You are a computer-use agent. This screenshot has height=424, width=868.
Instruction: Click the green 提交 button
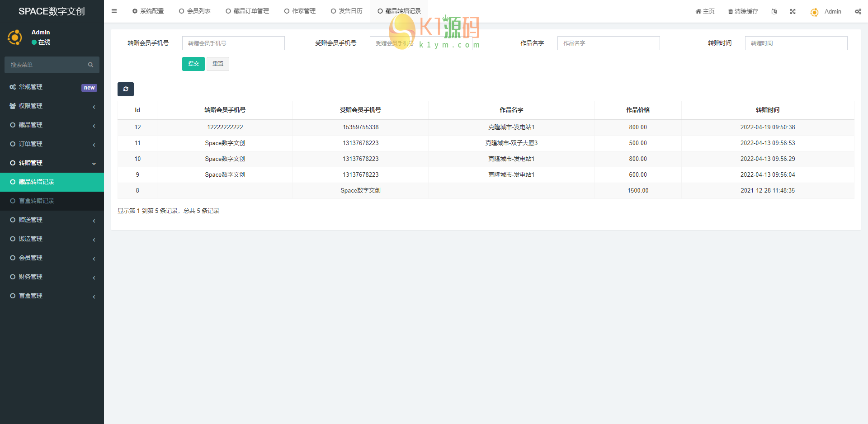[x=193, y=64]
